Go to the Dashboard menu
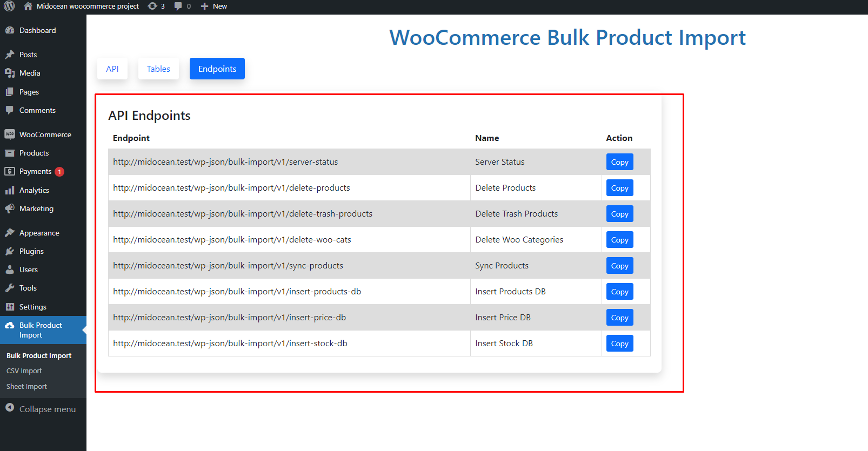This screenshot has width=868, height=451. tap(37, 30)
